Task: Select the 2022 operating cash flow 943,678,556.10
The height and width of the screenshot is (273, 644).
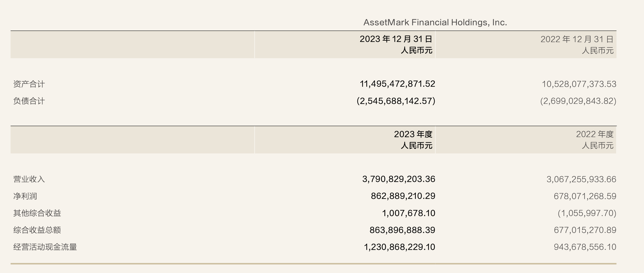Action: [585, 247]
